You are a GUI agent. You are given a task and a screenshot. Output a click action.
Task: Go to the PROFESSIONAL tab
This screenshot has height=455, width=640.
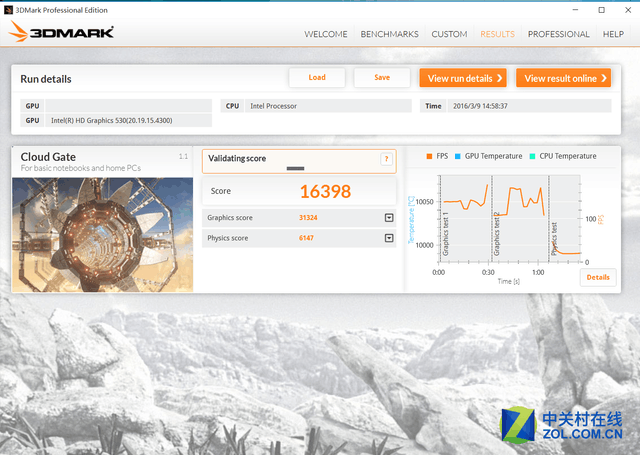point(558,34)
